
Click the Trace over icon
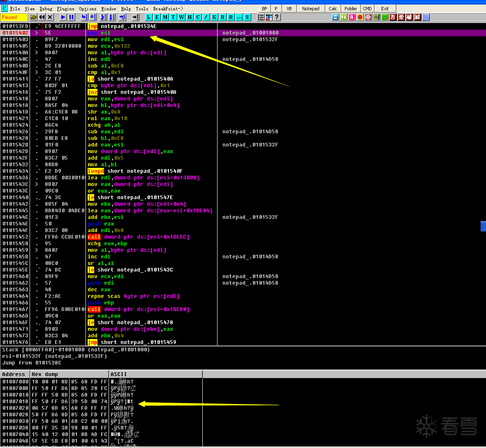point(112,17)
